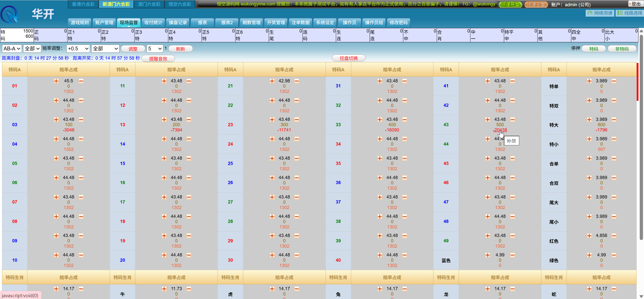
Task: Open the 线路选择 line selection
Action: coord(630,13)
